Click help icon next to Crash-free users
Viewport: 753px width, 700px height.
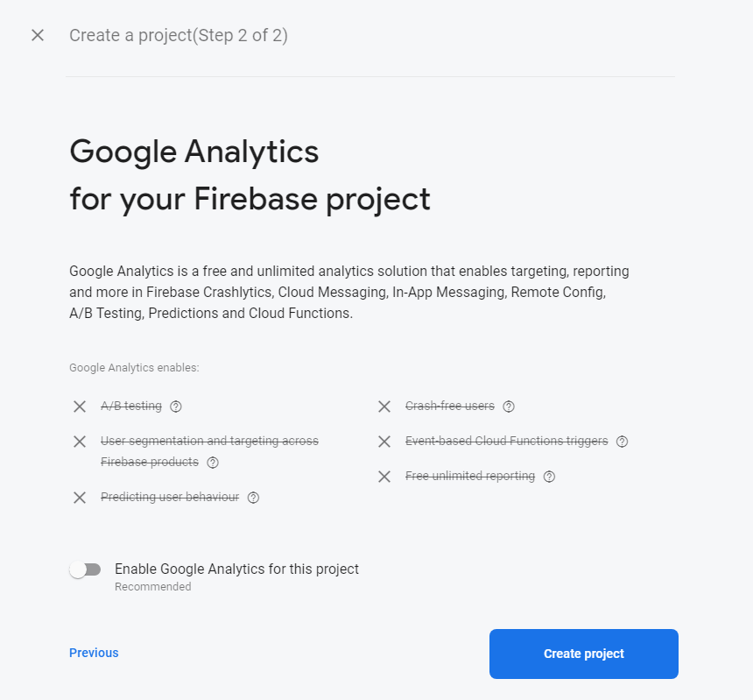pos(509,407)
